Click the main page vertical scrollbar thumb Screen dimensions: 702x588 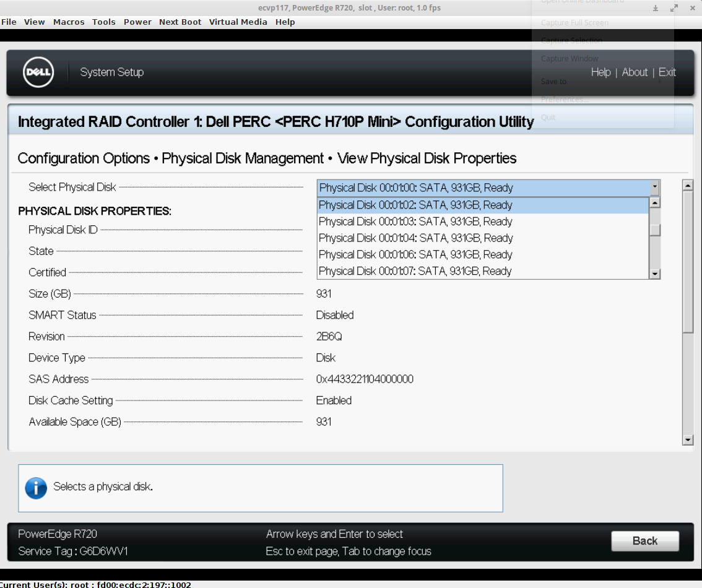(x=687, y=261)
